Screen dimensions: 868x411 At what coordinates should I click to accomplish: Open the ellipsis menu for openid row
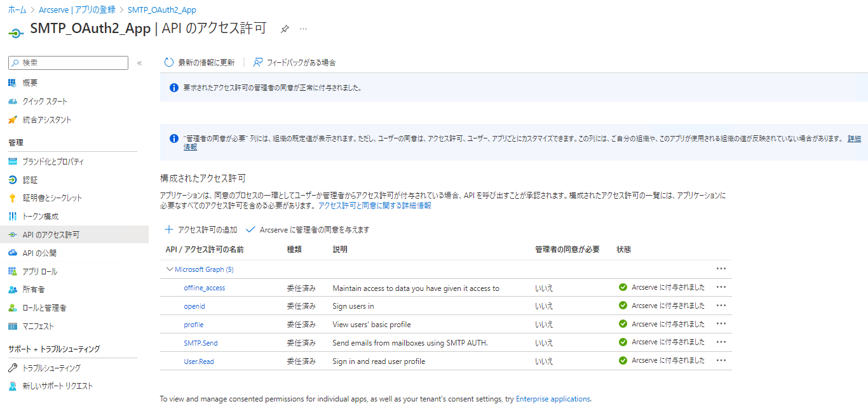pyautogui.click(x=721, y=306)
